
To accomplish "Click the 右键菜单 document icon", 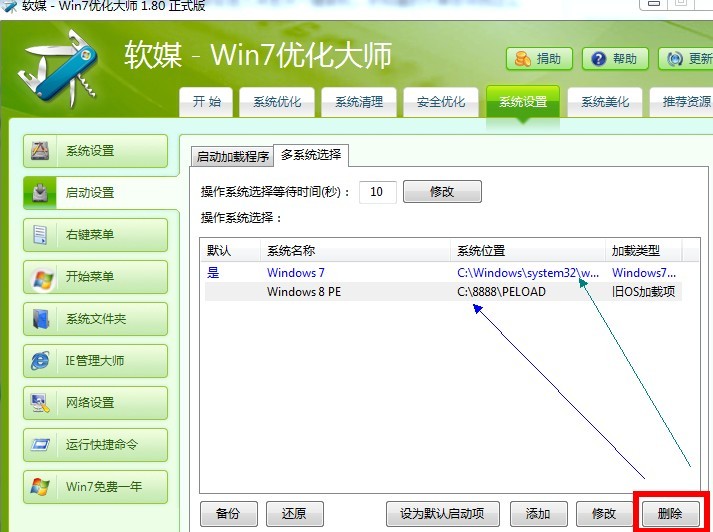I will pyautogui.click(x=40, y=235).
